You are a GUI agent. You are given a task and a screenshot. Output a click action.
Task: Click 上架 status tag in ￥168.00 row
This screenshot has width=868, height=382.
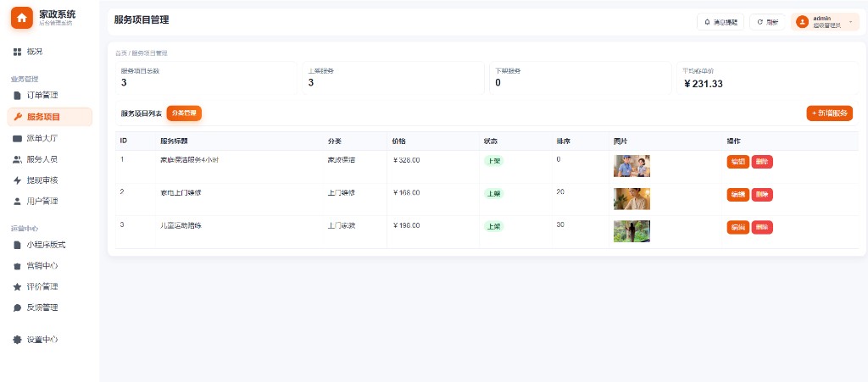[493, 193]
